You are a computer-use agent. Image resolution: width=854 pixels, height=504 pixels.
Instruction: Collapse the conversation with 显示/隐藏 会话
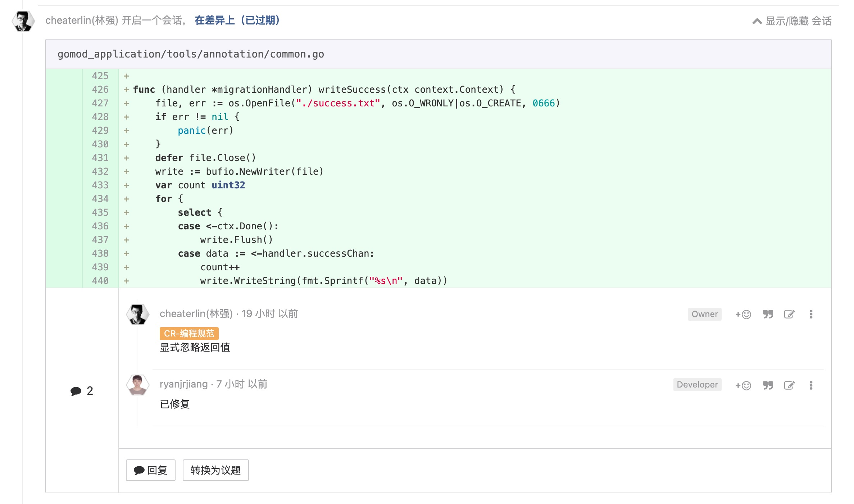pos(792,21)
